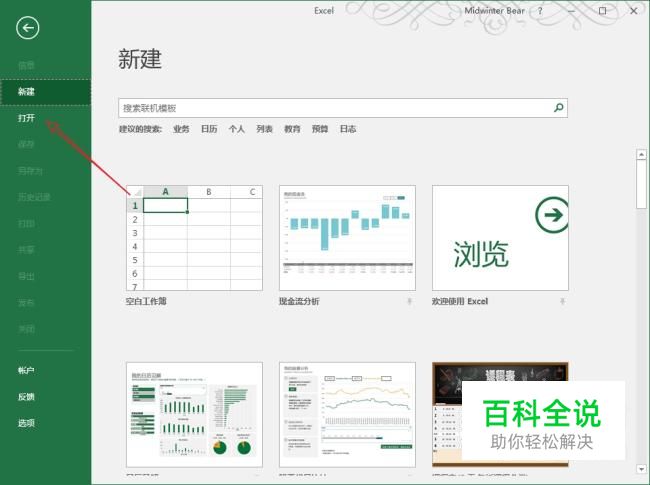Click the scrollbar up arrow
This screenshot has width=650, height=485.
click(641, 155)
